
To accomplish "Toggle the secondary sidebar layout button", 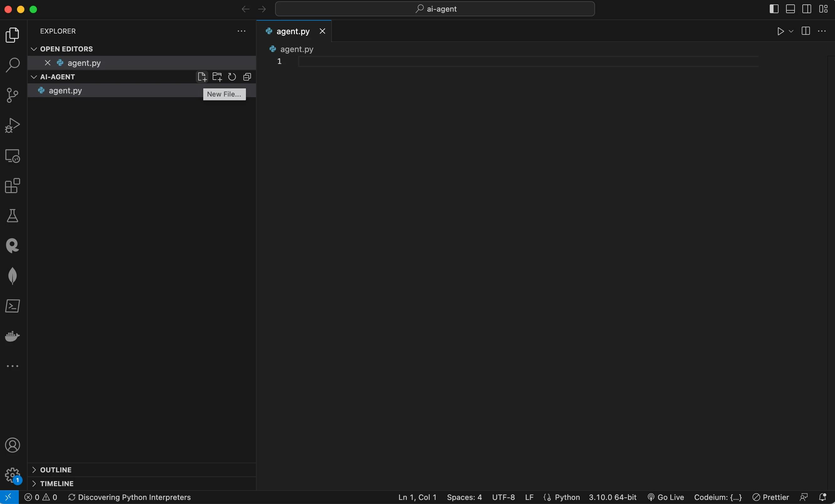I will (806, 9).
